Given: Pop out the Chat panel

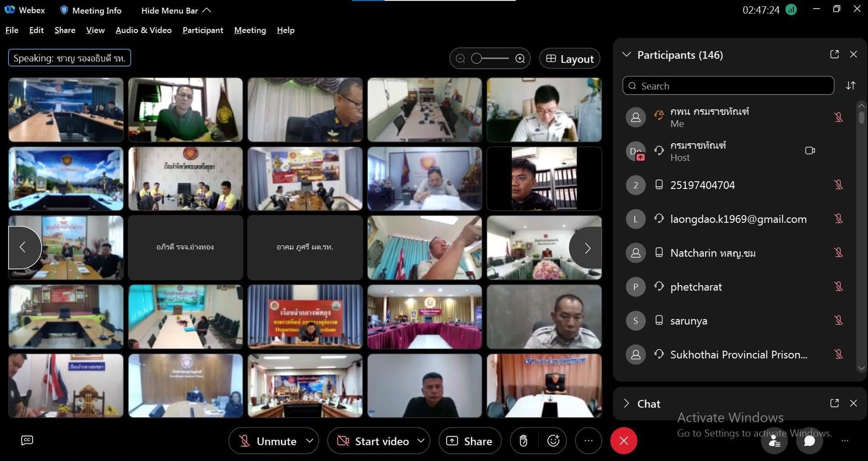Looking at the screenshot, I should tap(835, 403).
